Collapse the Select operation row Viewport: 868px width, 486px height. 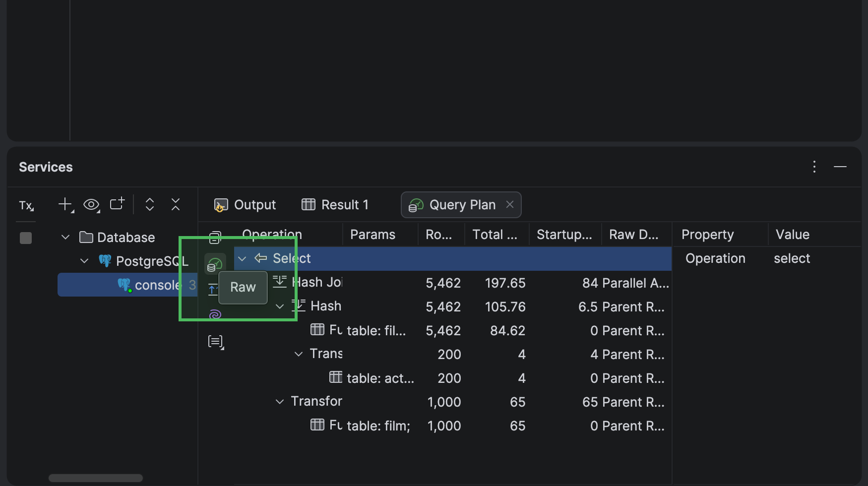pyautogui.click(x=242, y=258)
